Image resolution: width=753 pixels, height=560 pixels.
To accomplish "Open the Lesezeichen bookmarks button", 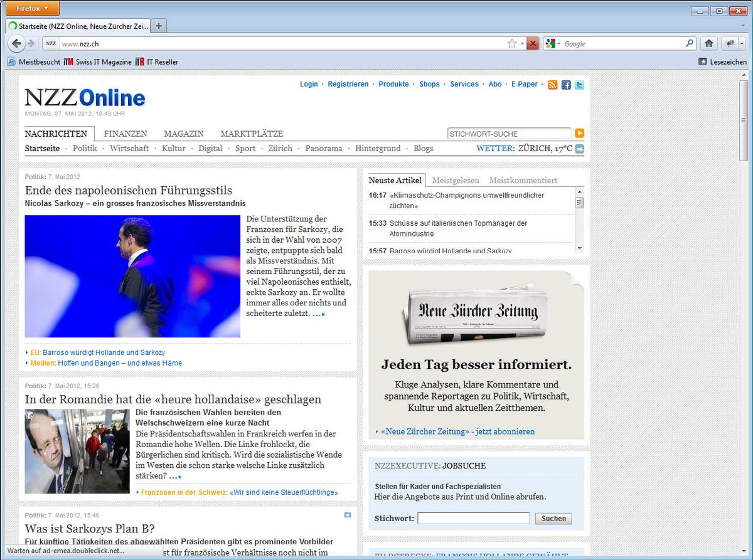I will 723,61.
